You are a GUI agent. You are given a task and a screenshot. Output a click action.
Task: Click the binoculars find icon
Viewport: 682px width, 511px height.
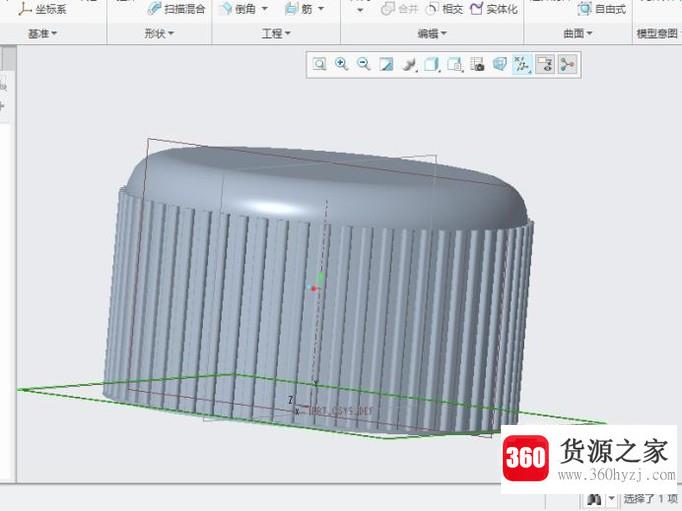pos(594,499)
